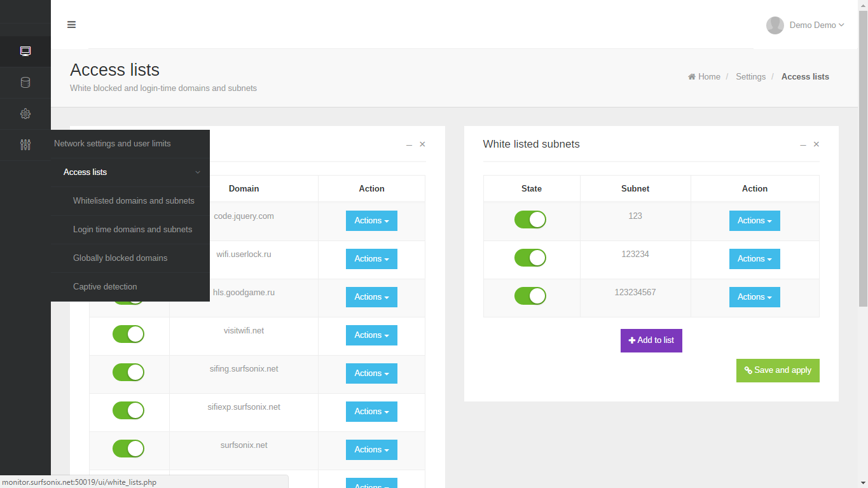Click the Subnet column header
Viewport: 868px width, 488px height.
pyautogui.click(x=635, y=189)
